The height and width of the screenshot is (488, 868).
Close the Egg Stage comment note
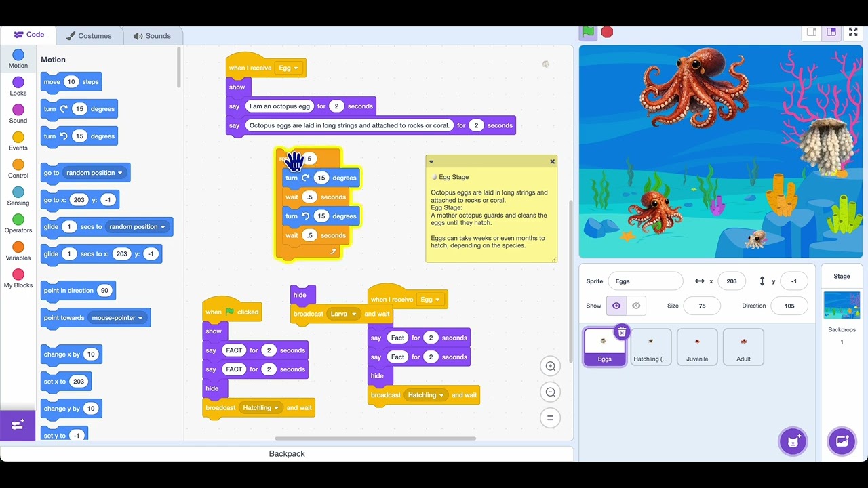coord(552,161)
